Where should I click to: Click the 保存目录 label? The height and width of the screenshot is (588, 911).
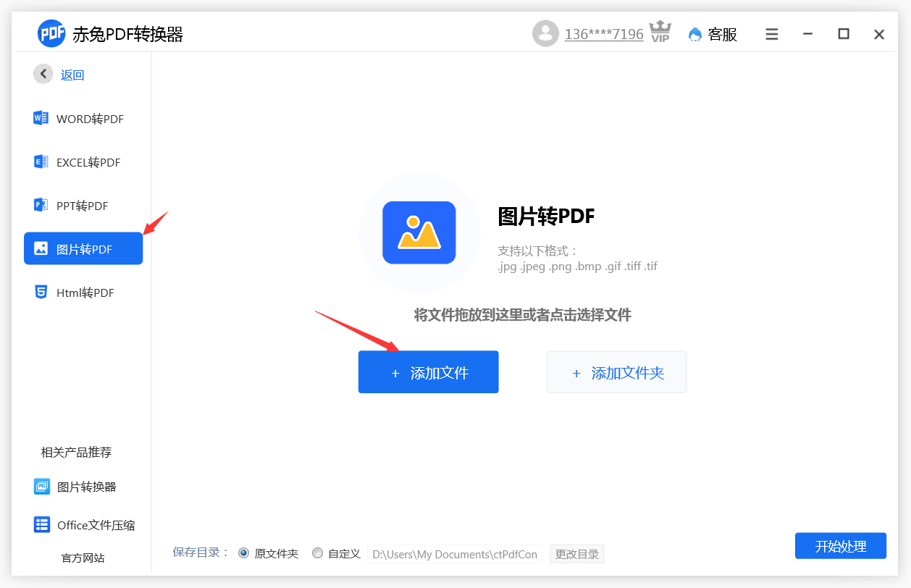coord(201,552)
